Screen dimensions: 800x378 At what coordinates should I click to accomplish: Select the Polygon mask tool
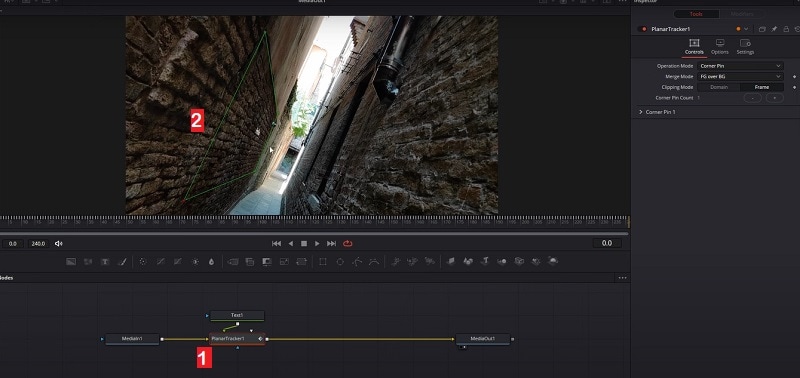click(x=357, y=261)
